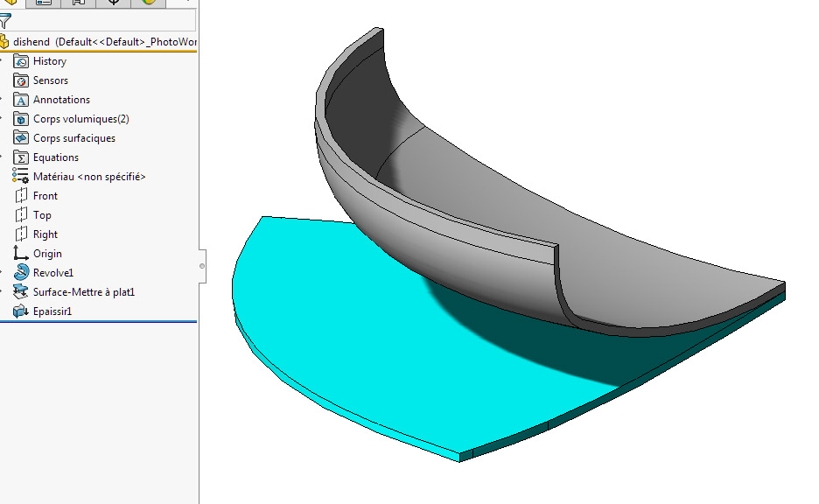Screen dimensions: 819x504
Task: Collapse the dishend part tree
Action: (4, 41)
